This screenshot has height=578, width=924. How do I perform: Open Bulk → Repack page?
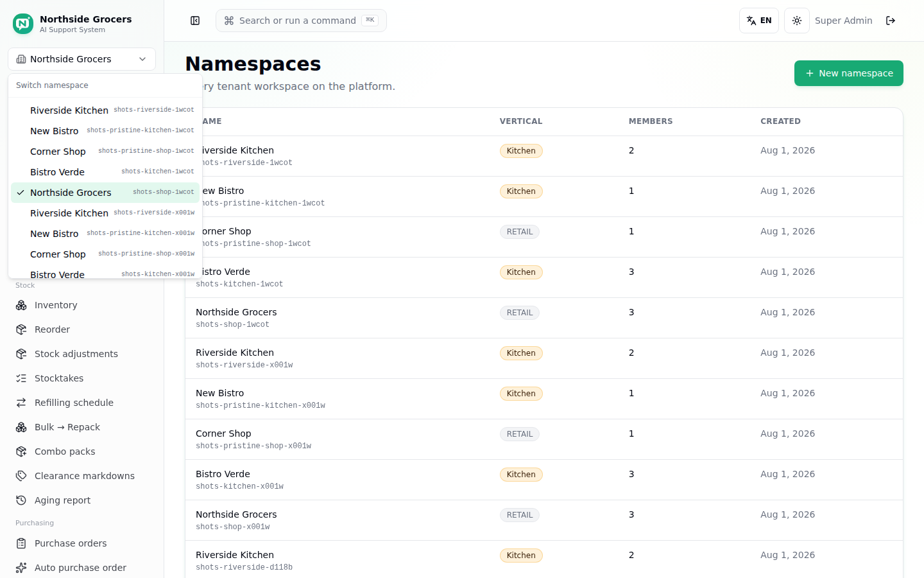click(x=81, y=427)
